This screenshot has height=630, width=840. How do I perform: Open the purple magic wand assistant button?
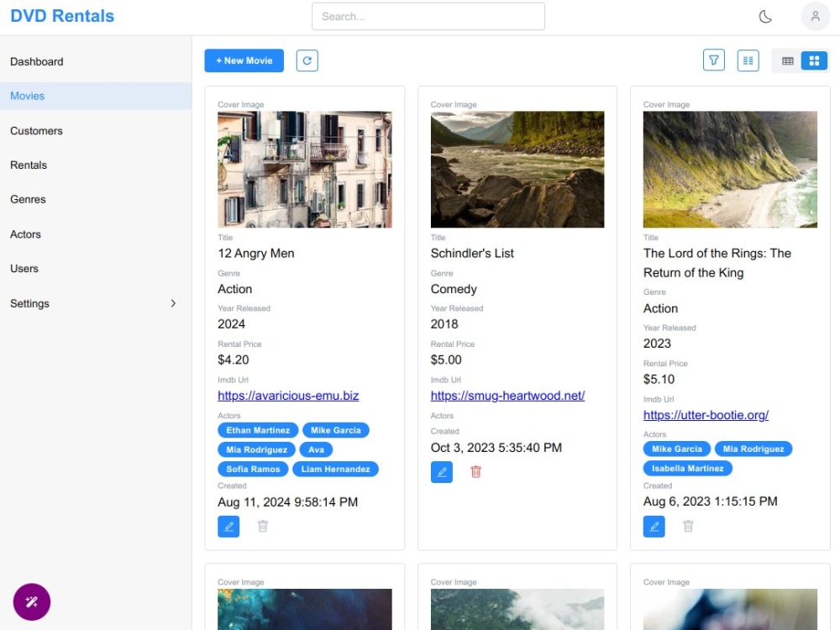tap(32, 601)
